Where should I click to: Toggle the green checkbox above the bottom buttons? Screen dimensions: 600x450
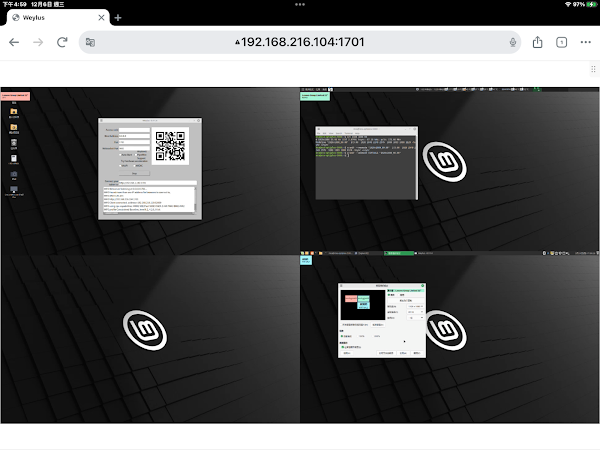(342, 347)
